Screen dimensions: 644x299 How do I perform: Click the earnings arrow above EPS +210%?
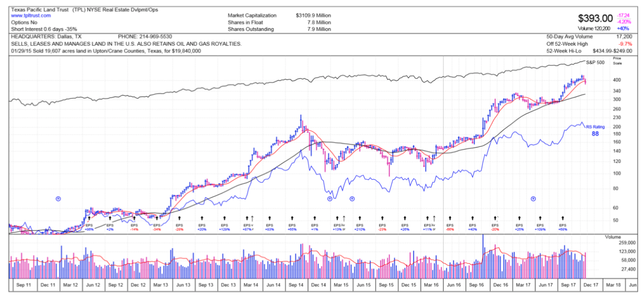360,219
